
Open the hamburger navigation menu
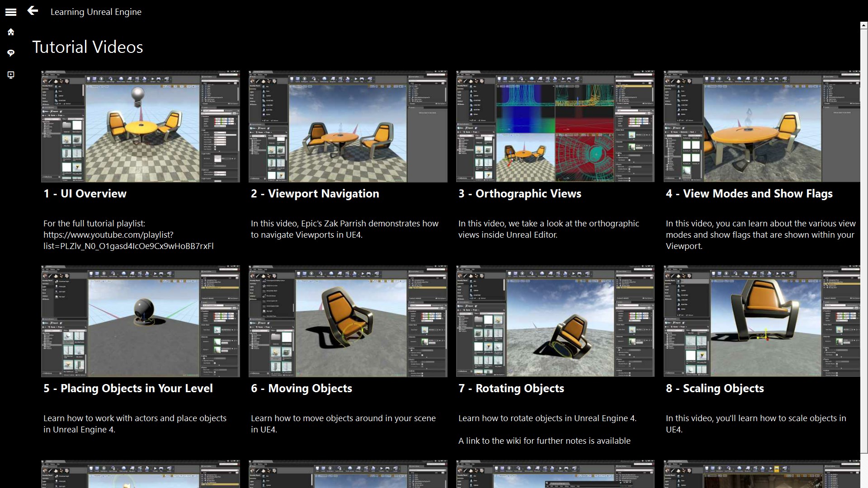11,12
